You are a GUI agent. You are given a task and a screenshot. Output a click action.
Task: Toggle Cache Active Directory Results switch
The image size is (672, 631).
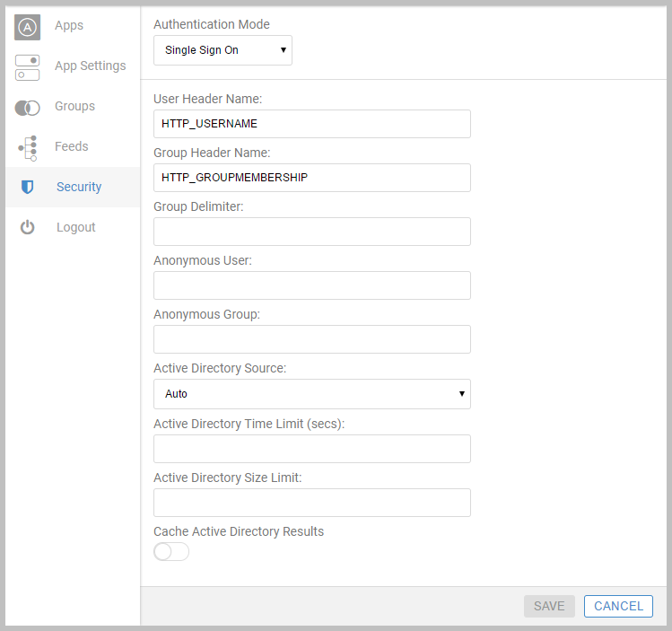pyautogui.click(x=171, y=552)
